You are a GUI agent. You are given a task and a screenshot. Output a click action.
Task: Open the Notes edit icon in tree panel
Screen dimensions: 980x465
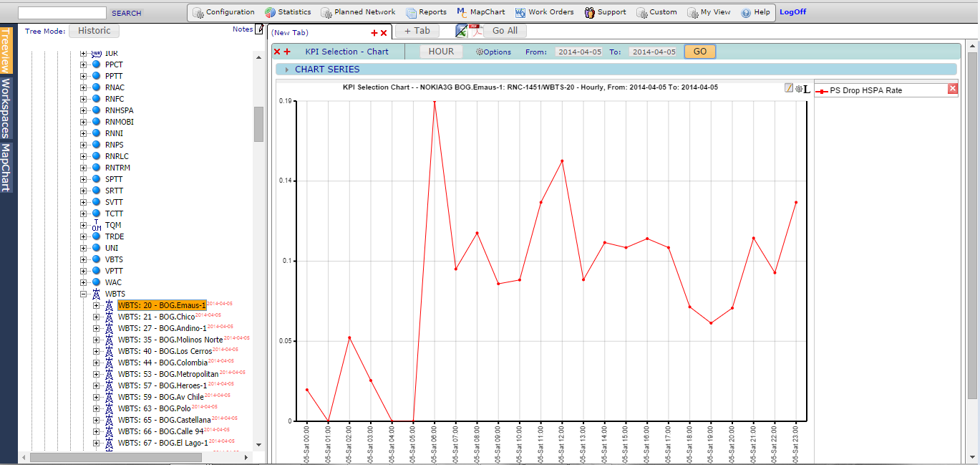pyautogui.click(x=259, y=29)
